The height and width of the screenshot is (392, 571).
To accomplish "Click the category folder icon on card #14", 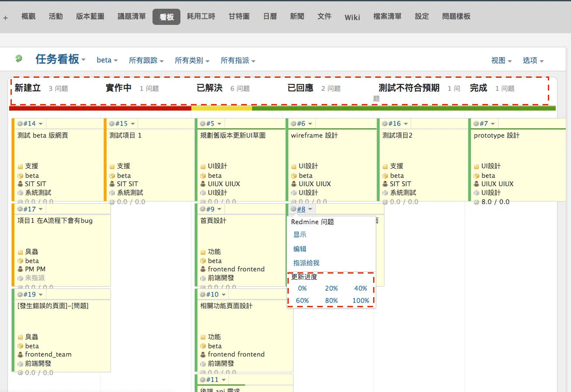I will (x=20, y=167).
